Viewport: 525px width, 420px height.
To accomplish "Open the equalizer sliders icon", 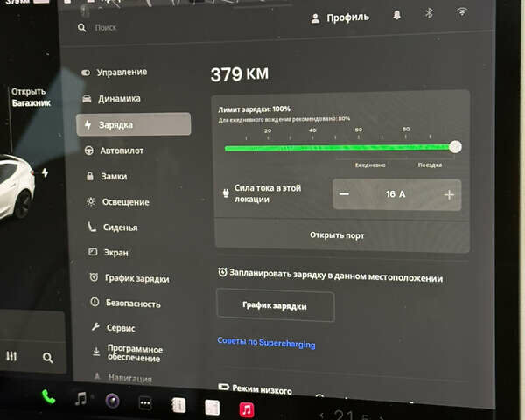I will (11, 356).
